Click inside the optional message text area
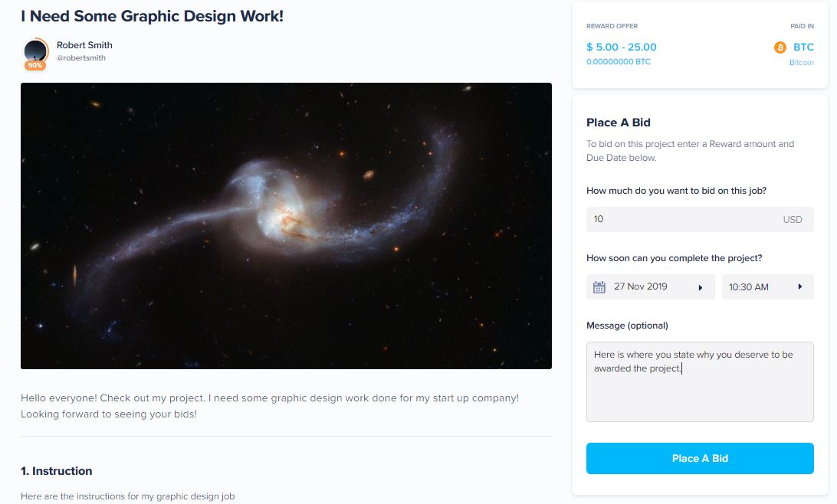The width and height of the screenshot is (837, 504). point(699,391)
